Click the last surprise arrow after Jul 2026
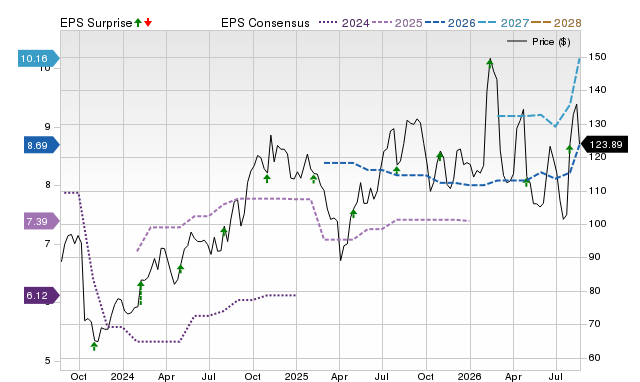Viewport: 640px width, 382px height. [x=570, y=149]
